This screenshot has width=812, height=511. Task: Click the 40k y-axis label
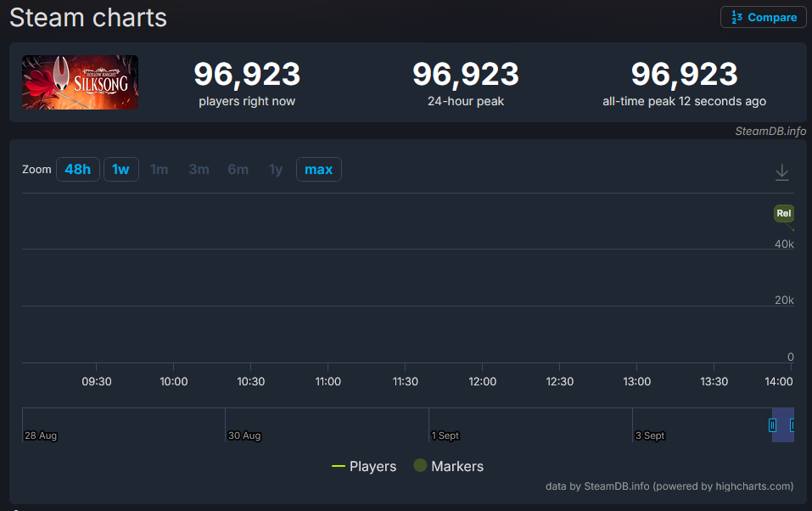(784, 244)
